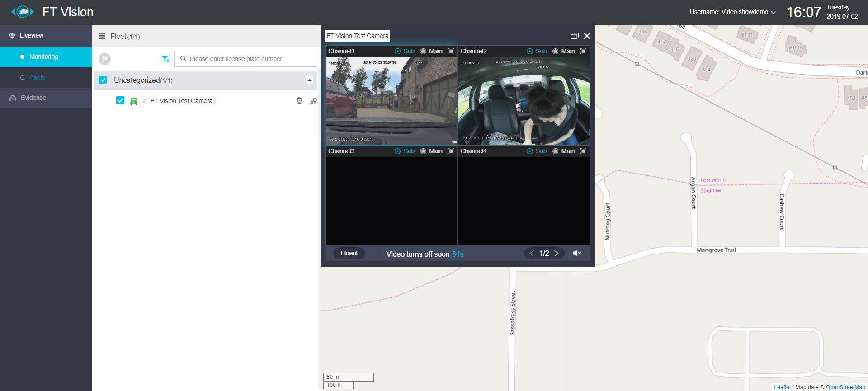The height and width of the screenshot is (391, 868).
Task: Click the empty Channel3 video pane
Action: (392, 201)
